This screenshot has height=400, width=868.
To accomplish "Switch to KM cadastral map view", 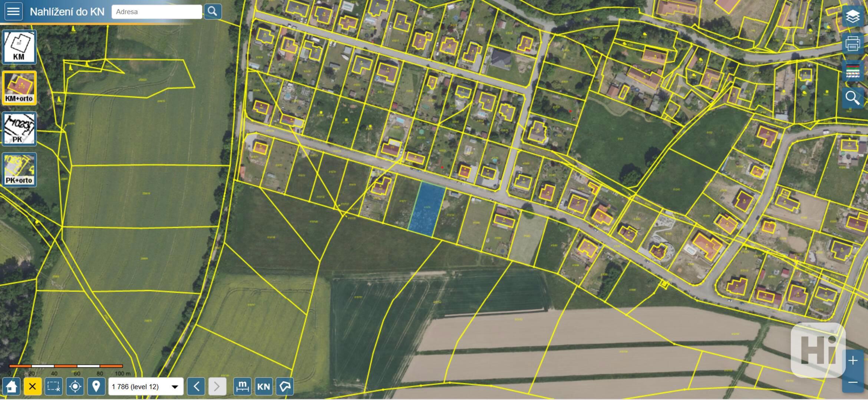I will point(19,47).
